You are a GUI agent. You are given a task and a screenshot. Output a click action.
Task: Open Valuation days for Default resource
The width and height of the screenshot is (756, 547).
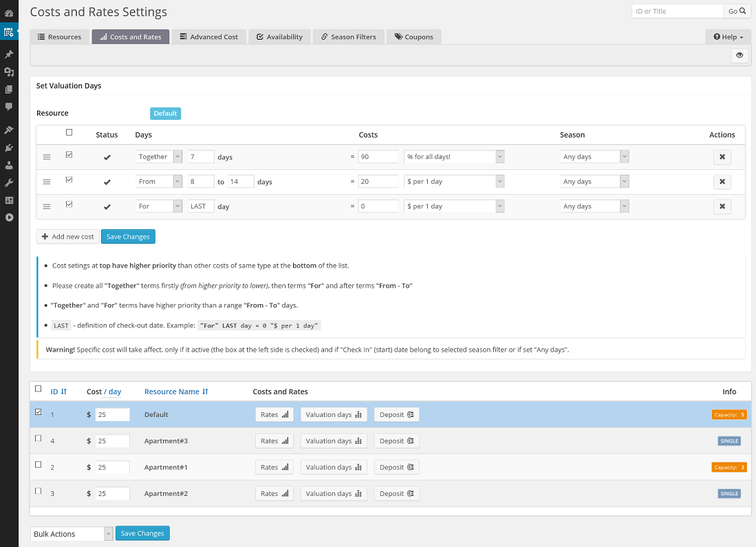click(x=334, y=415)
